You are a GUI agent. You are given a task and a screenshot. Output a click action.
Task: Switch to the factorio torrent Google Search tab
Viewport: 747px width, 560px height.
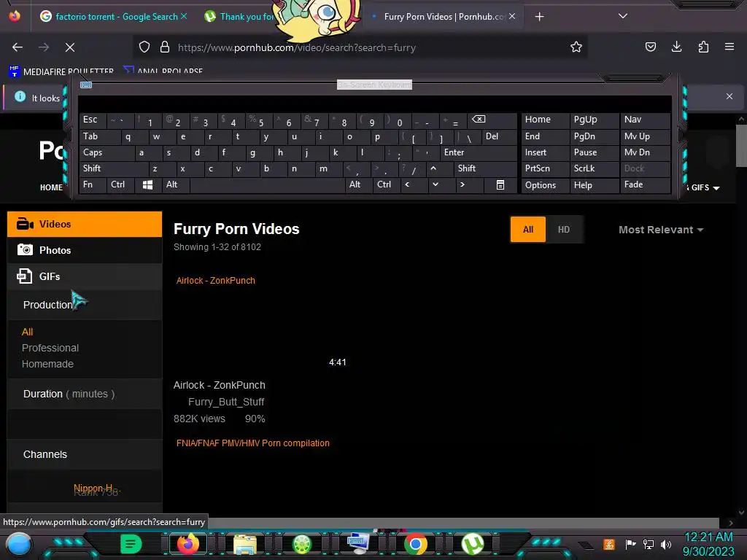click(x=113, y=17)
